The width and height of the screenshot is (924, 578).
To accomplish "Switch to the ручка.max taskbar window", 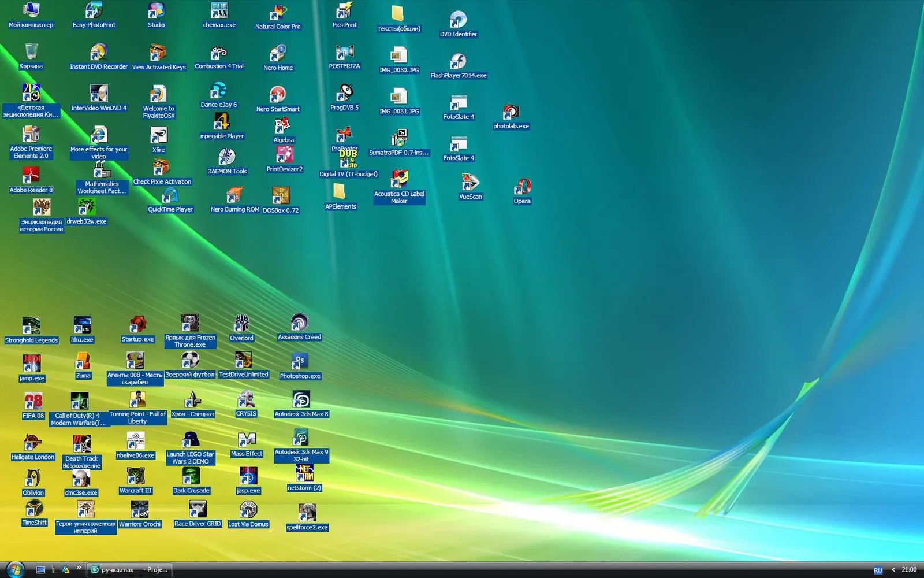I will coord(131,569).
